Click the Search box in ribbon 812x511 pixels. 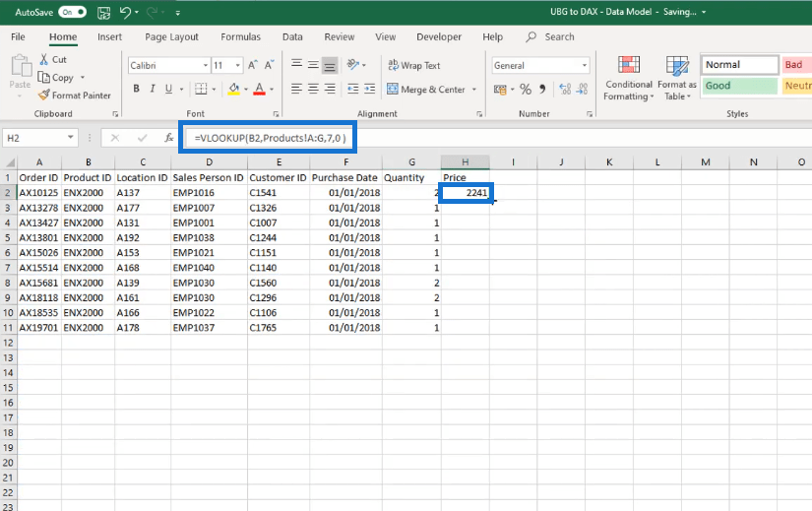(x=550, y=36)
